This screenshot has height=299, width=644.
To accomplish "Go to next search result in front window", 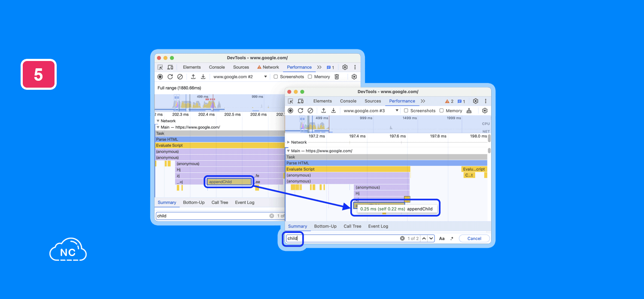I will (x=431, y=238).
